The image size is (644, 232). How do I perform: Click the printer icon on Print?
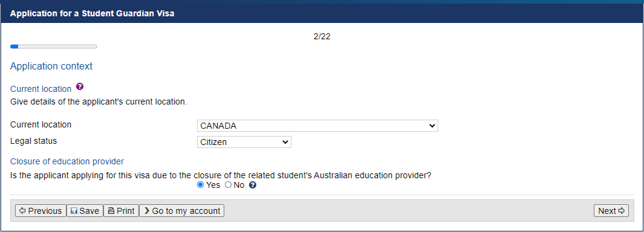(111, 211)
